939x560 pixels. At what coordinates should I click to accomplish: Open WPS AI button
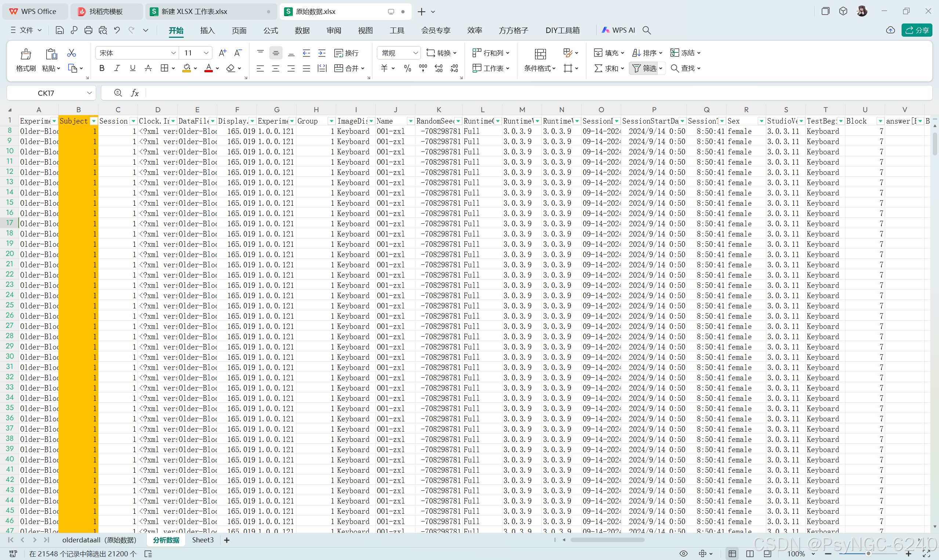pyautogui.click(x=618, y=30)
